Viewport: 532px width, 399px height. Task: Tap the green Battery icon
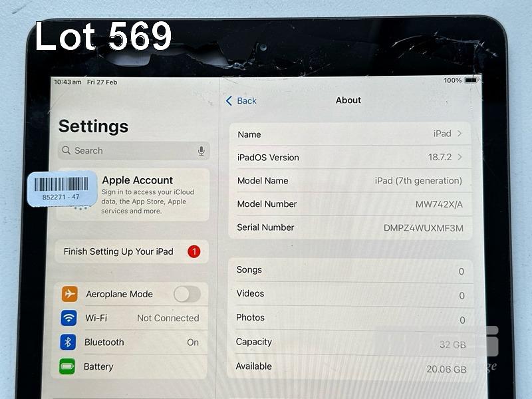pos(67,366)
